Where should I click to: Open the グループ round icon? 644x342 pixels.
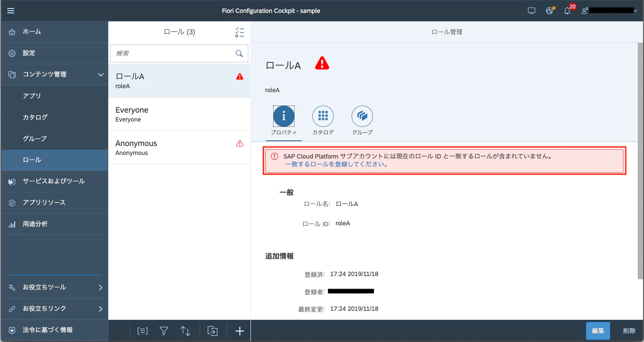(362, 116)
